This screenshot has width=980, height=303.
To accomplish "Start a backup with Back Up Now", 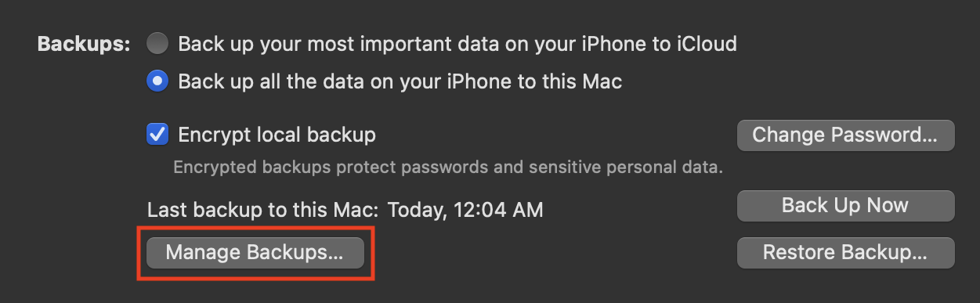I will click(845, 206).
